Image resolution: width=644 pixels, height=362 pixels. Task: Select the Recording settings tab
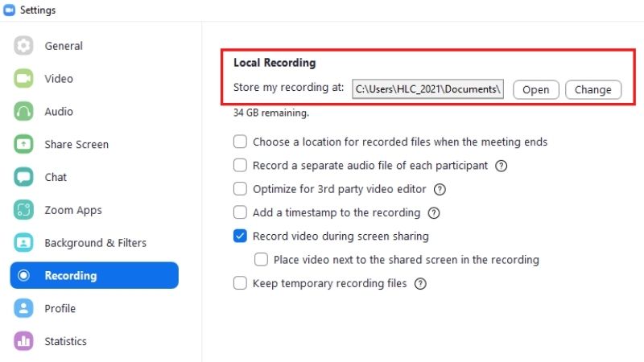(94, 275)
